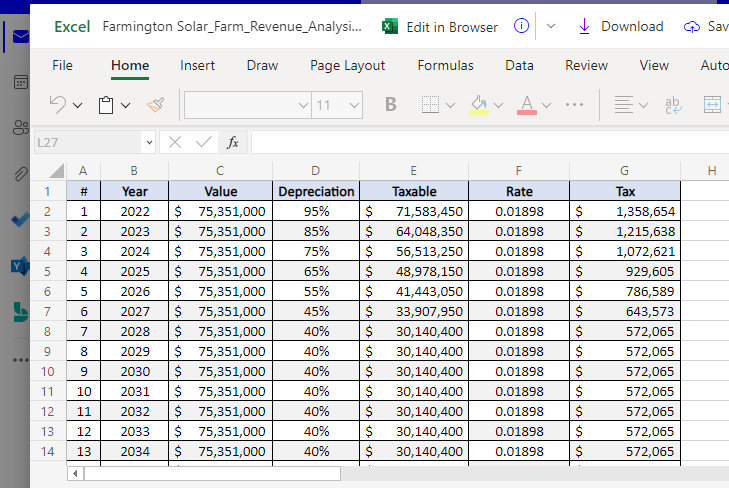Click the Paste clipboard icon
The width and height of the screenshot is (729, 488).
107,105
